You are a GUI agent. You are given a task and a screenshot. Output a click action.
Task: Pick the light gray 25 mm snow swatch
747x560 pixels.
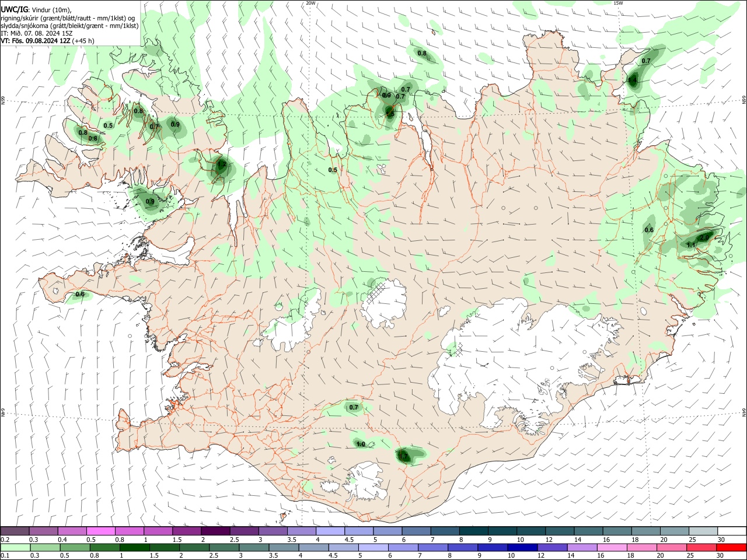(x=703, y=531)
